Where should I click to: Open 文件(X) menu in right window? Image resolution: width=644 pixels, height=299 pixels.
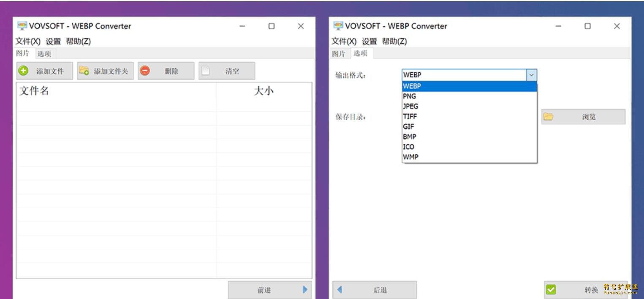click(344, 41)
